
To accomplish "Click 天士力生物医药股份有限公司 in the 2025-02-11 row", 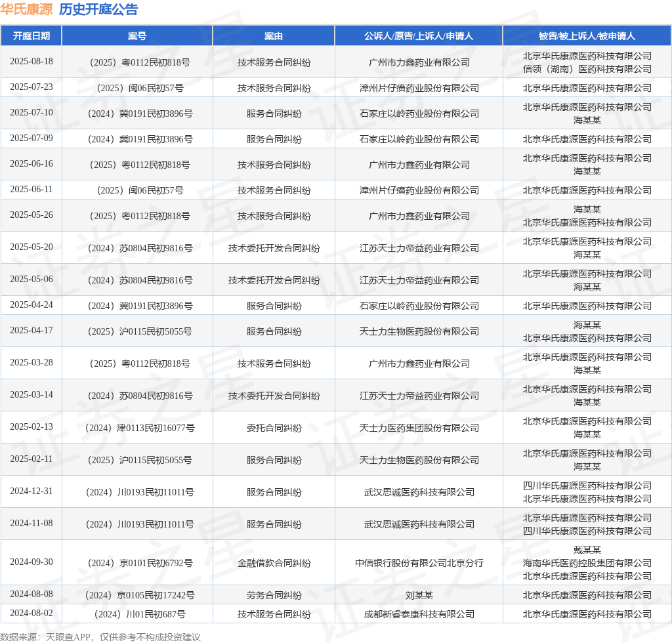I will pos(419,460).
